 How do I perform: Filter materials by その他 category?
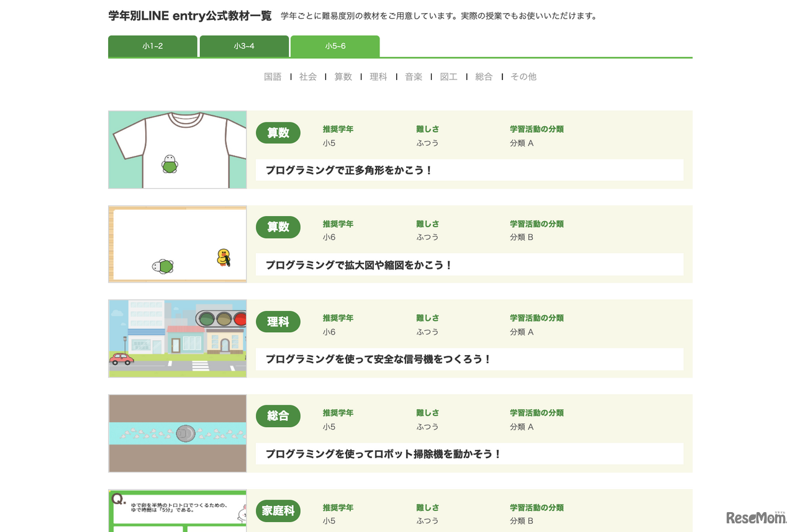[x=524, y=77]
